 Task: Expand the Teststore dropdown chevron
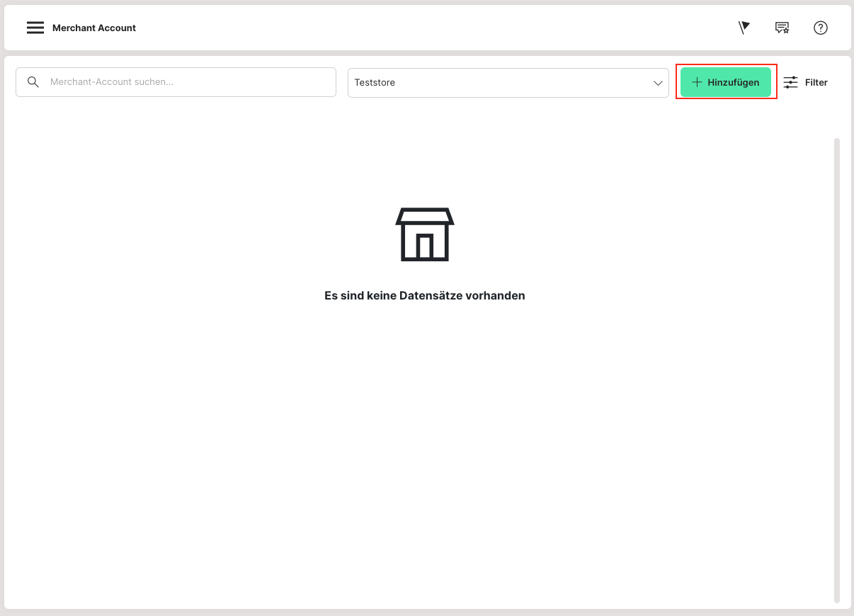coord(658,83)
